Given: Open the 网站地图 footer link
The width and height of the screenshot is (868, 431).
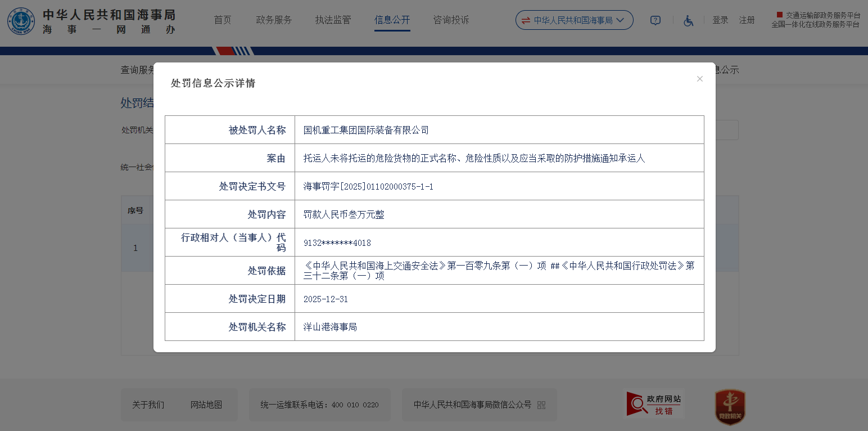Looking at the screenshot, I should pos(206,405).
